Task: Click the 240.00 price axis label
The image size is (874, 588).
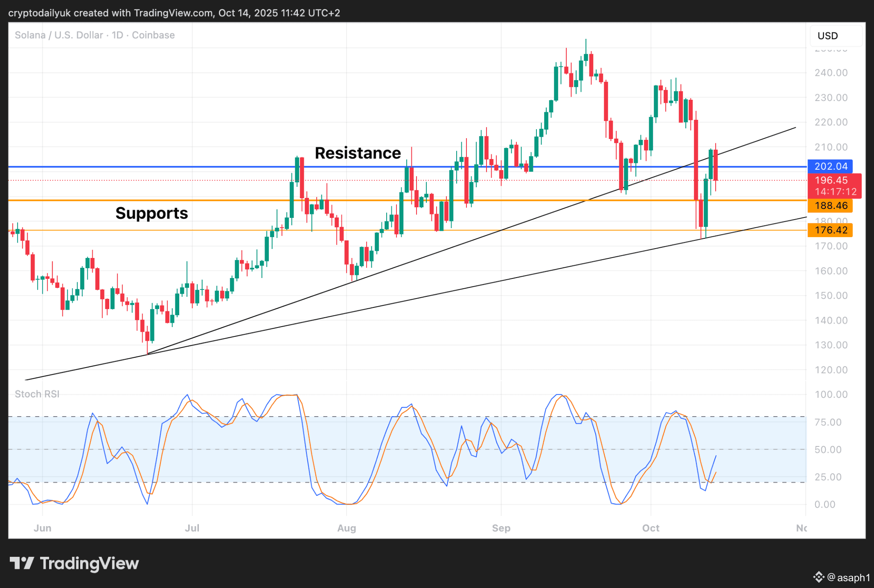Action: coord(830,73)
